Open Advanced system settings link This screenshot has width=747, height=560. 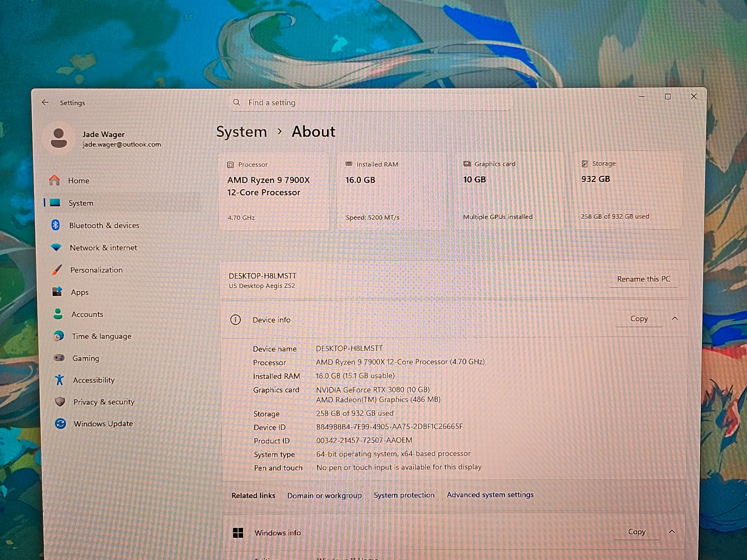490,495
